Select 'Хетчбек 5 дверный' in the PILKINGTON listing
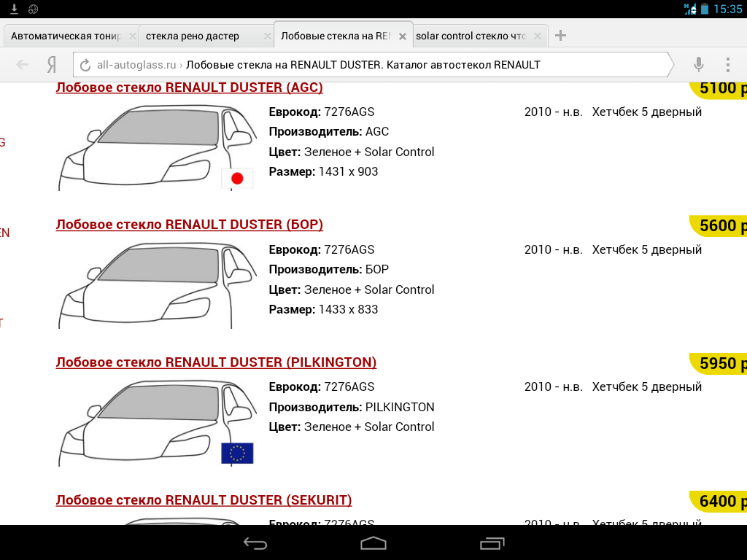Image resolution: width=747 pixels, height=560 pixels. (647, 386)
